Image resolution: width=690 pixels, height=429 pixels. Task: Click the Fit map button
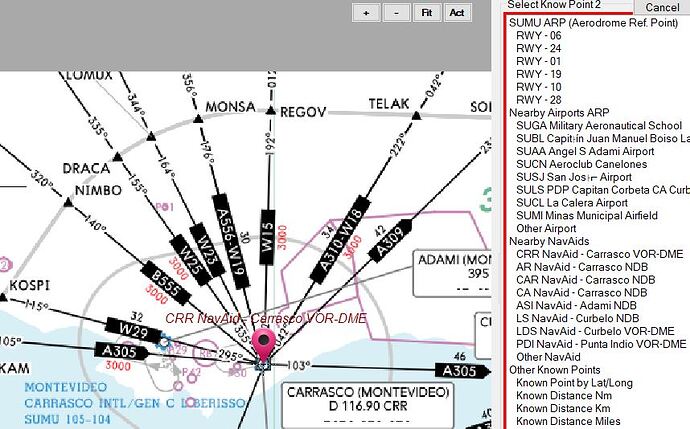[x=427, y=13]
